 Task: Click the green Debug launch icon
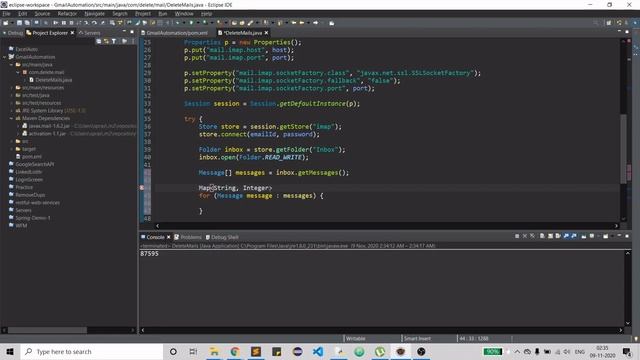click(x=177, y=23)
